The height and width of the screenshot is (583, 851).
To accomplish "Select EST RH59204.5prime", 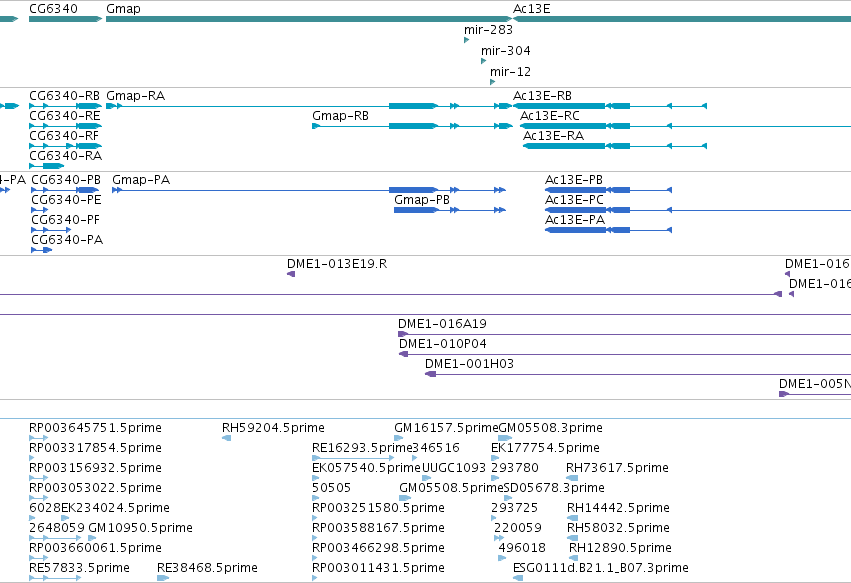I will tap(273, 428).
